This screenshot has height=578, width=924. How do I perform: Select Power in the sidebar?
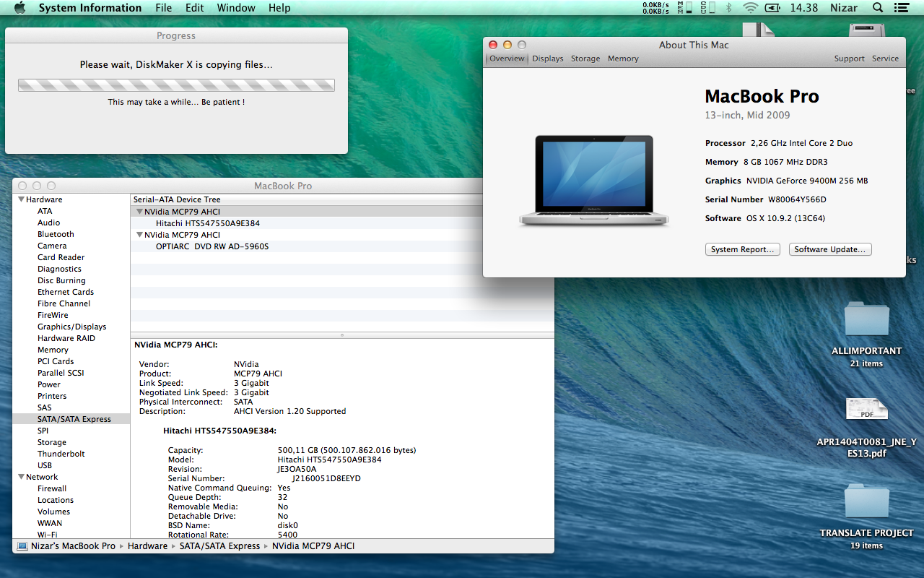[x=49, y=384]
